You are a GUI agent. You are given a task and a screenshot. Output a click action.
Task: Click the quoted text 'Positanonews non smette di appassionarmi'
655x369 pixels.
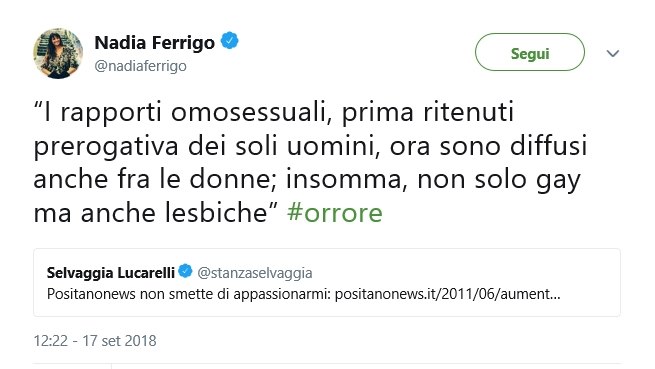pyautogui.click(x=189, y=294)
